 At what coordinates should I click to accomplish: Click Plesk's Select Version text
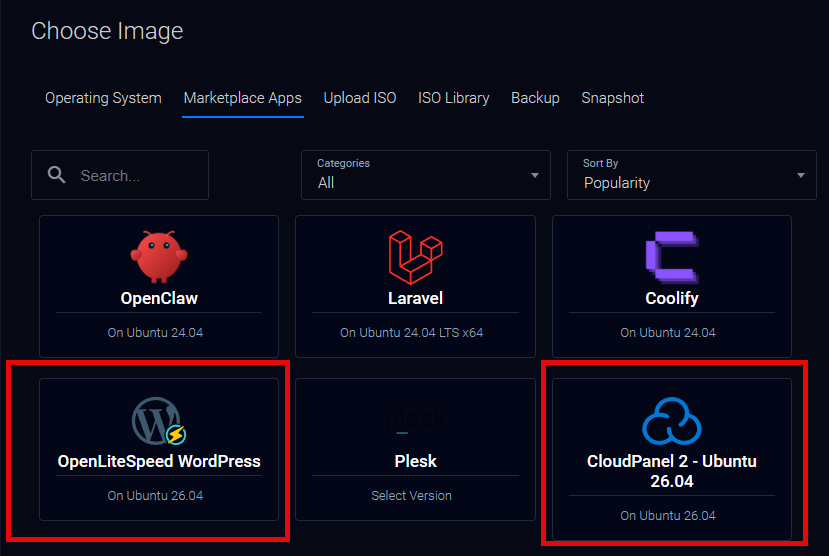coord(411,496)
